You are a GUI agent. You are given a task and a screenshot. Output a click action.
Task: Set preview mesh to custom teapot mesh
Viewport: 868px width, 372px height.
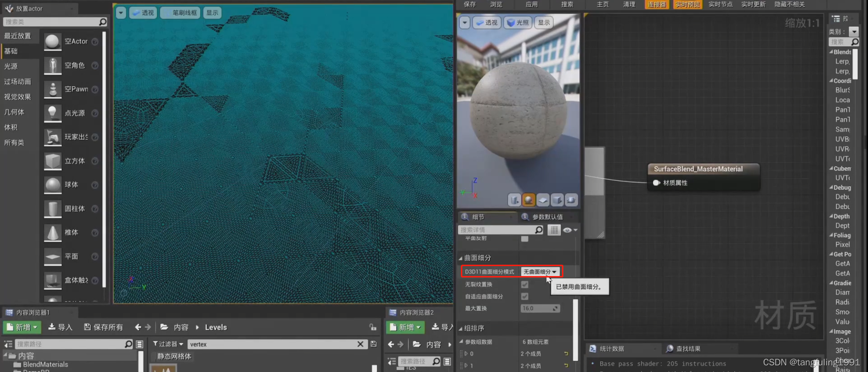tap(571, 200)
